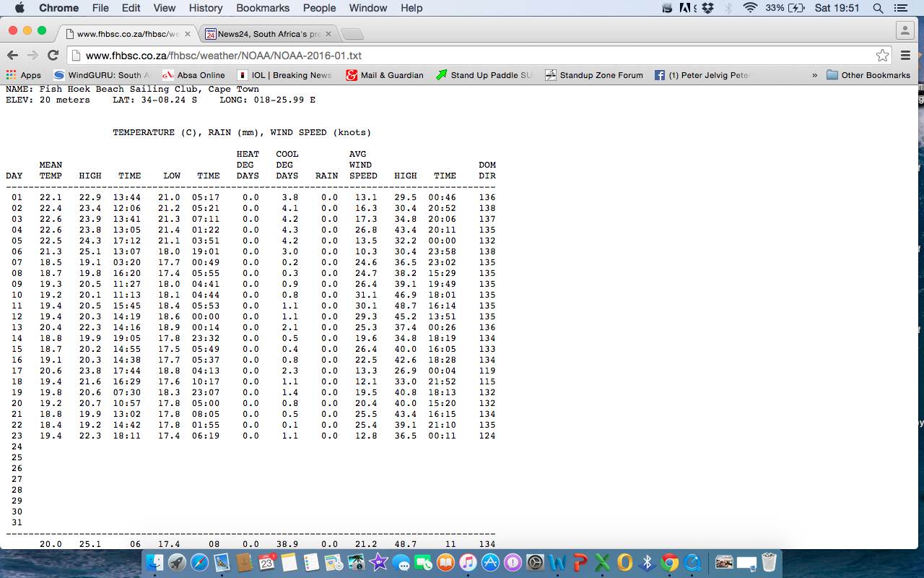Screen dimensions: 924x578
Task: Go back to the previous page
Action: 12,56
